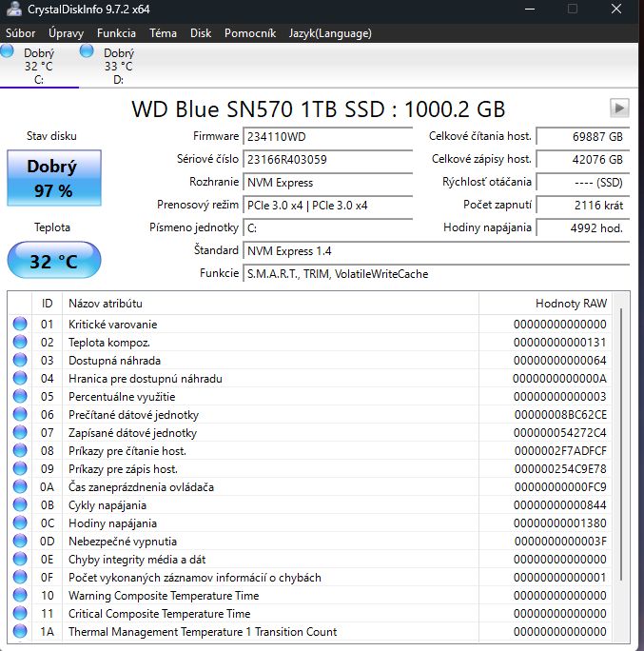Click the raw value 00000008BC62CE

(x=560, y=414)
